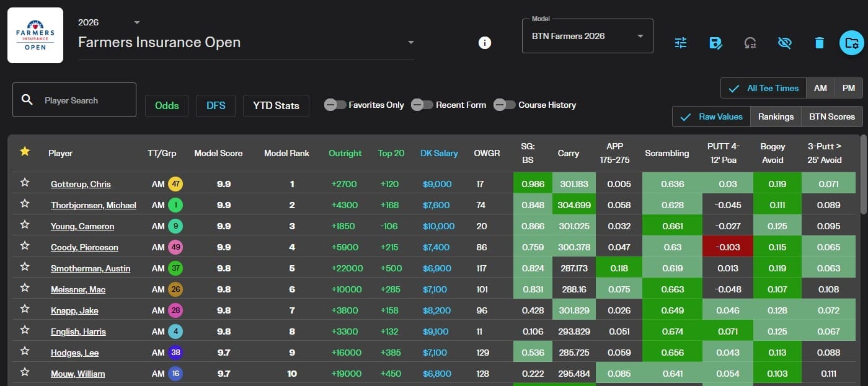This screenshot has height=386, width=868.
Task: Click the Odds button
Action: coord(167,105)
